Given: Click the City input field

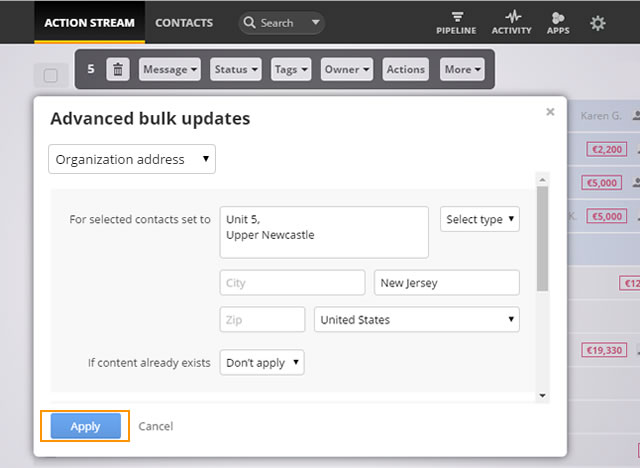Looking at the screenshot, I should coord(292,282).
